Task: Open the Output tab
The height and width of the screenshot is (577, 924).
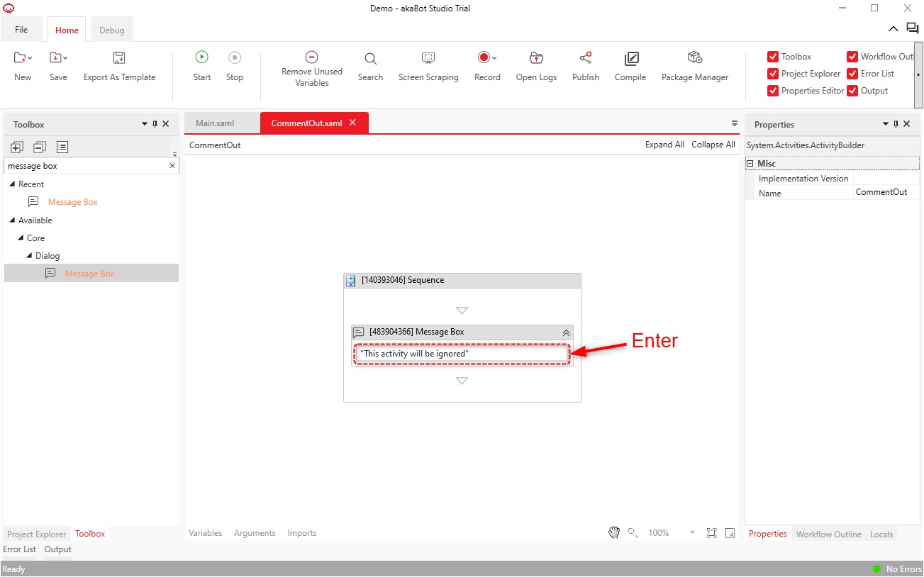Action: (58, 549)
